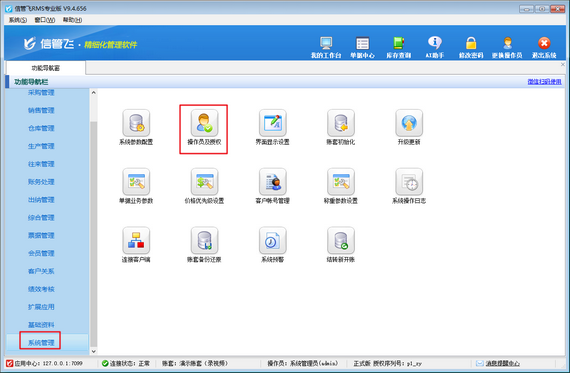Screen dimensions: 570x373
Task: Click 应用中心 status bar icon
Action: click(9, 363)
